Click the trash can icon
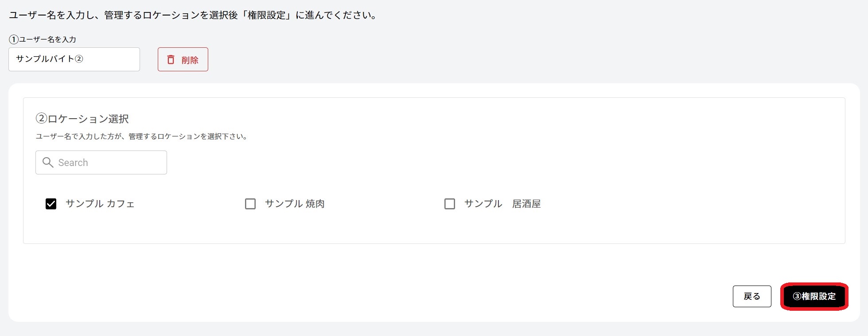The width and height of the screenshot is (868, 336). [171, 59]
